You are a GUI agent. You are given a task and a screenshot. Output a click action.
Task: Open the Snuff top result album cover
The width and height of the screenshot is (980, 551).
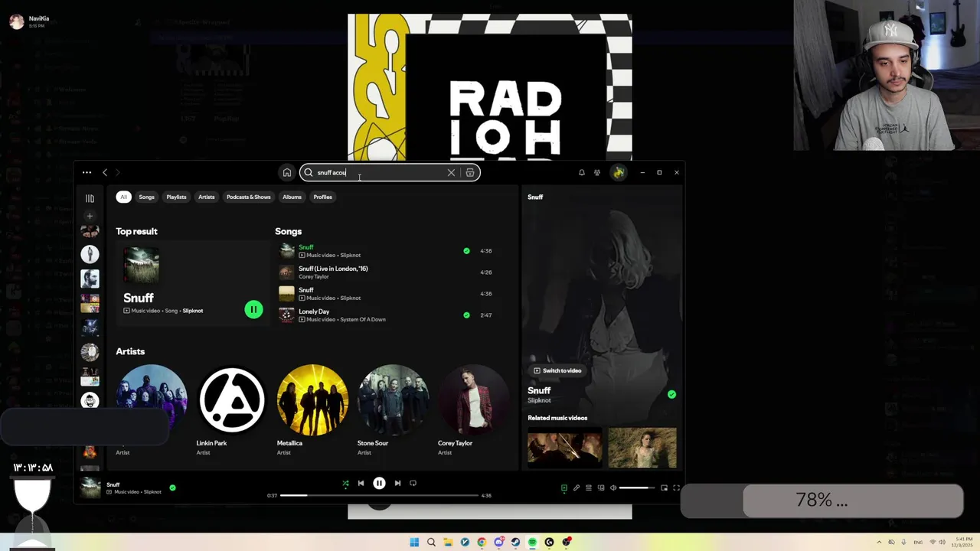[x=142, y=266]
